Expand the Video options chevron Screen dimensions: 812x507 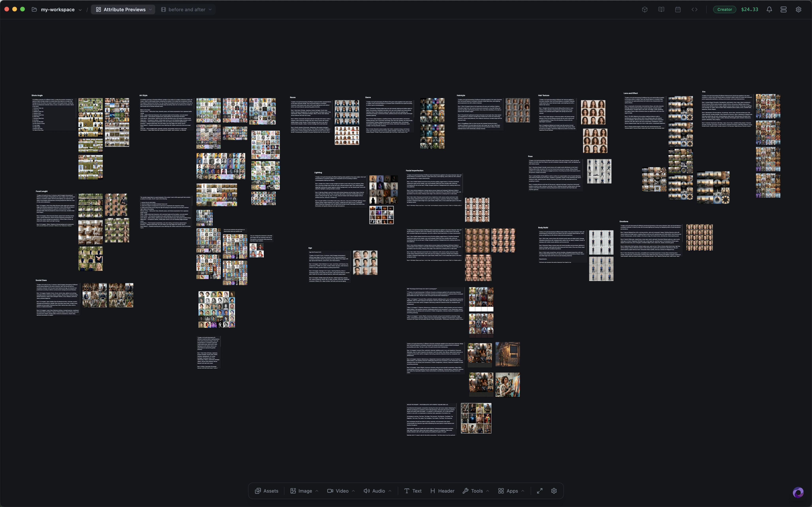353,491
